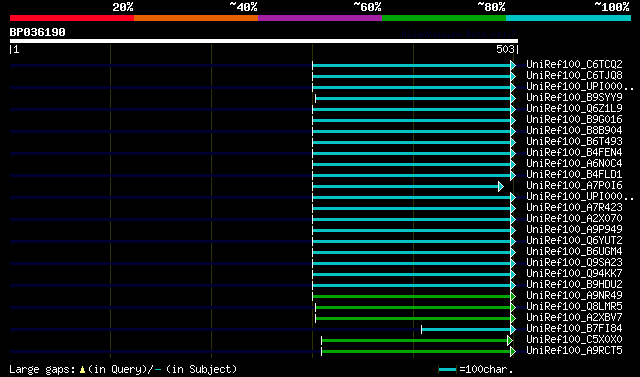The image size is (640, 377).
Task: Click the cyan ~100% identity color segment
Action: pyautogui.click(x=568, y=18)
